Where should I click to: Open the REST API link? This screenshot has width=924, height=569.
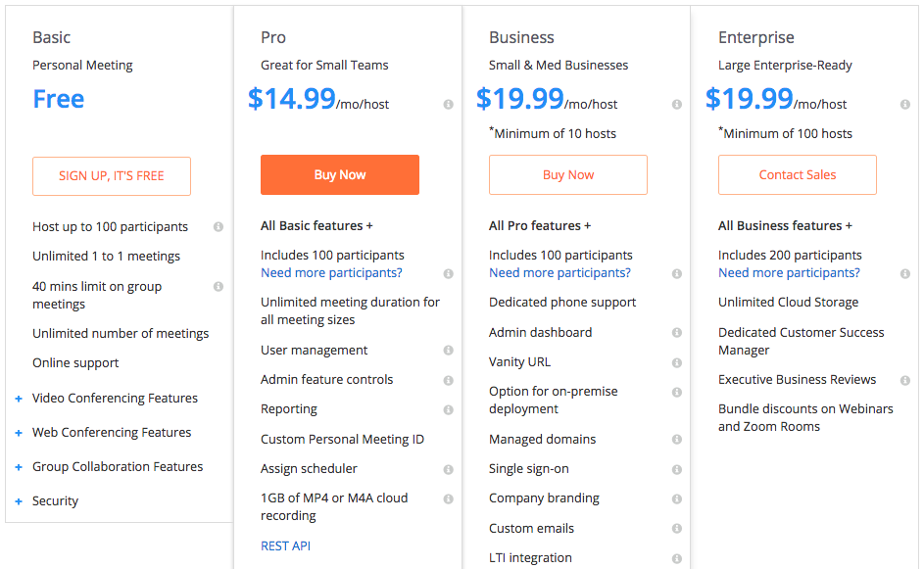285,546
